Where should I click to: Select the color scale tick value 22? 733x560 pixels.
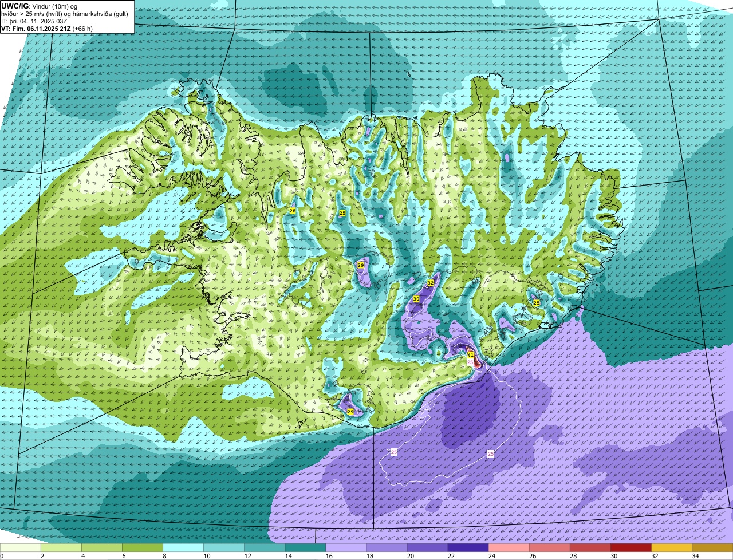[x=450, y=556]
